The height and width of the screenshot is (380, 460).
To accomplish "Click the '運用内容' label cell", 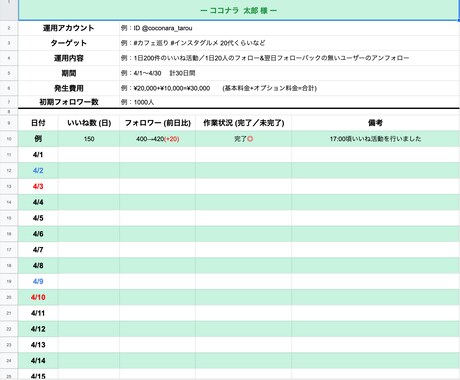I will point(69,58).
